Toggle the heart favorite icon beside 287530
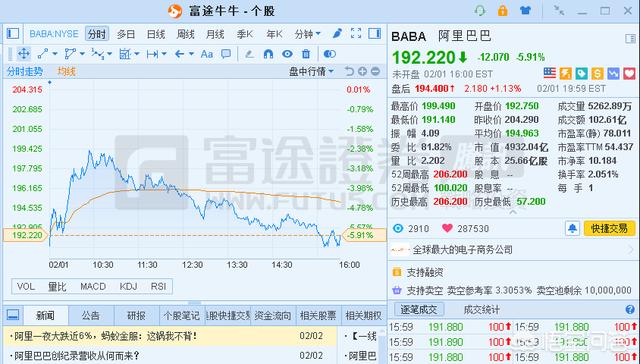Screen dimensions: 640x364 point(447,228)
